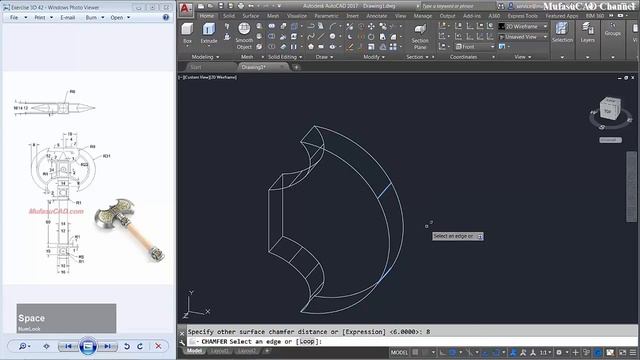Open the Front UCS dropdown
This screenshot has height=360, width=640.
(x=475, y=47)
